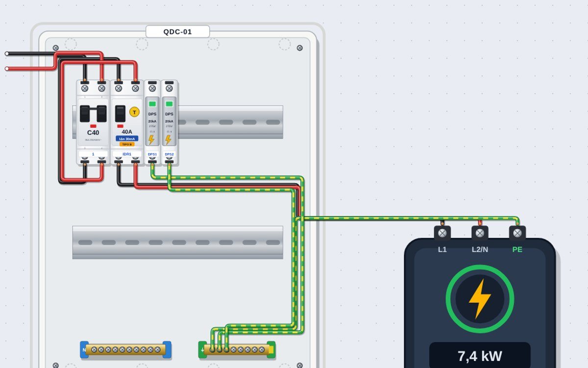588x368 pixels.
Task: Click DPS2 green status window
Action: coord(169,104)
